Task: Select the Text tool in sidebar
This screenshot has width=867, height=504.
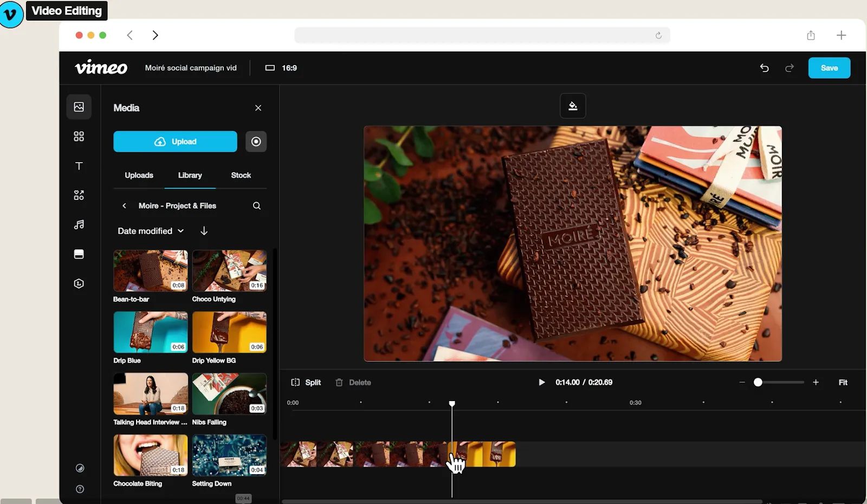Action: point(79,166)
